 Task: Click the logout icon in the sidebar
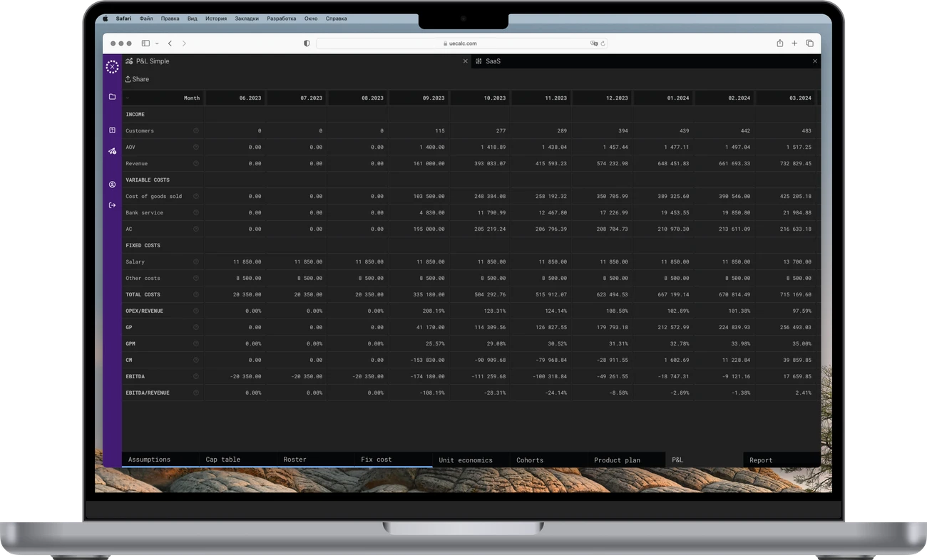[x=112, y=205]
